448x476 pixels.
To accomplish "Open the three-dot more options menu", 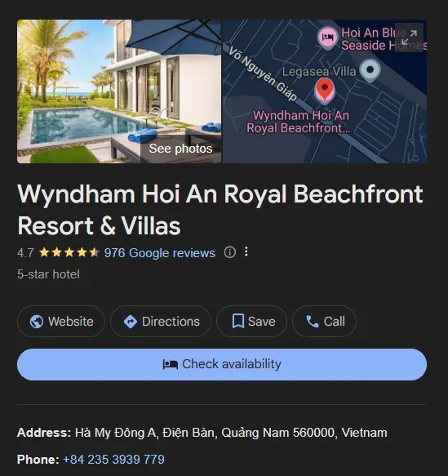I will (246, 251).
